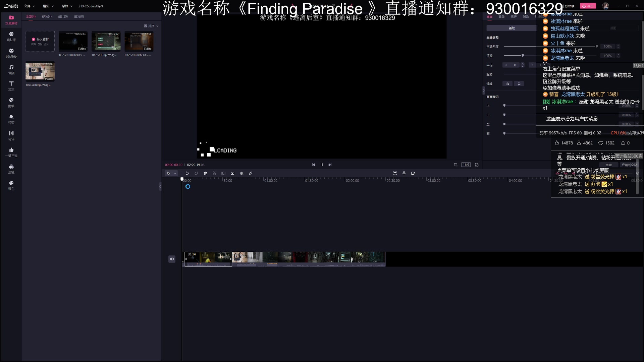
Task: Click the camera record icon above timeline
Action: point(413,173)
